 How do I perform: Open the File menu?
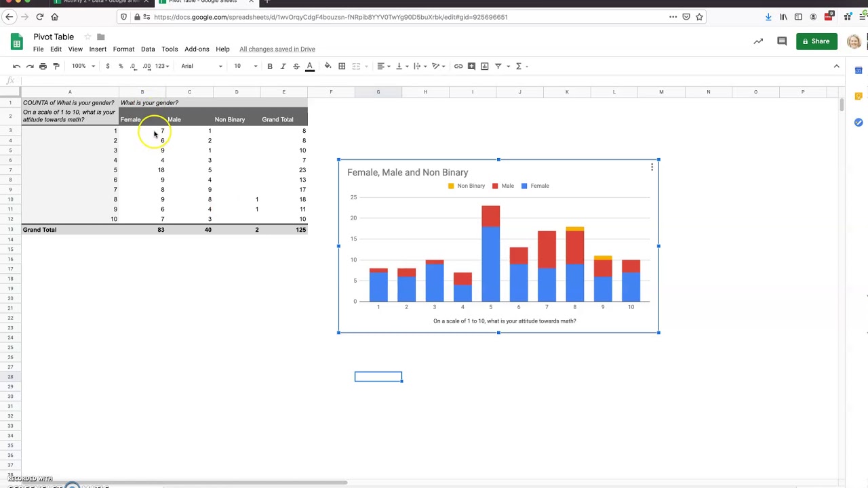[38, 49]
